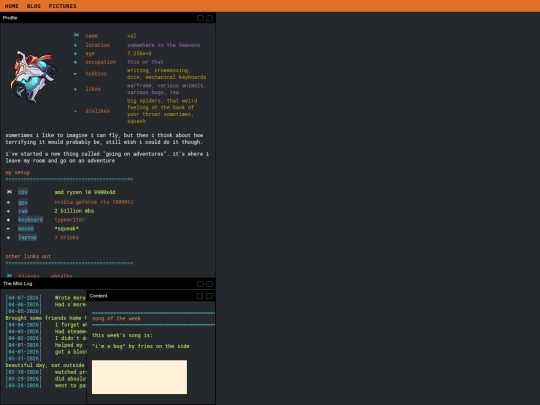Image resolution: width=540 pixels, height=405 pixels.
Task: Click the 'hobbies' label
Action: [x=96, y=74]
